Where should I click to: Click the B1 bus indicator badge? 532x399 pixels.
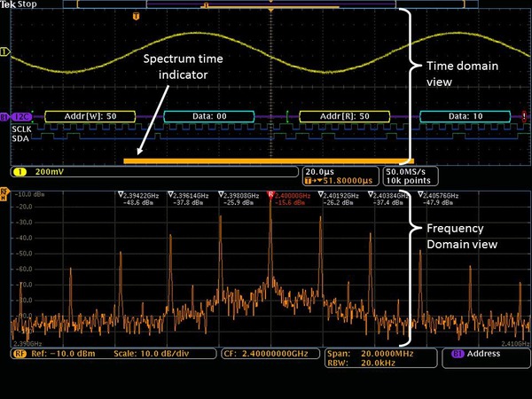(x=4, y=116)
